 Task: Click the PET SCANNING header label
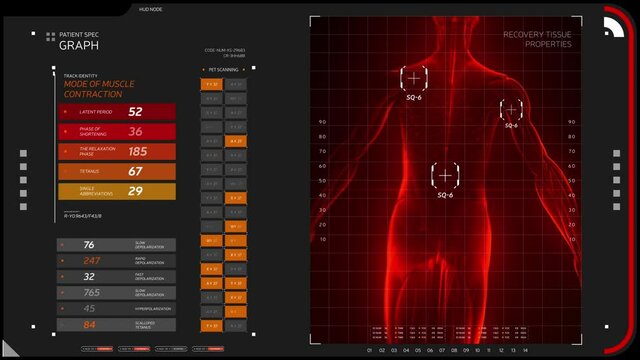pyautogui.click(x=223, y=70)
